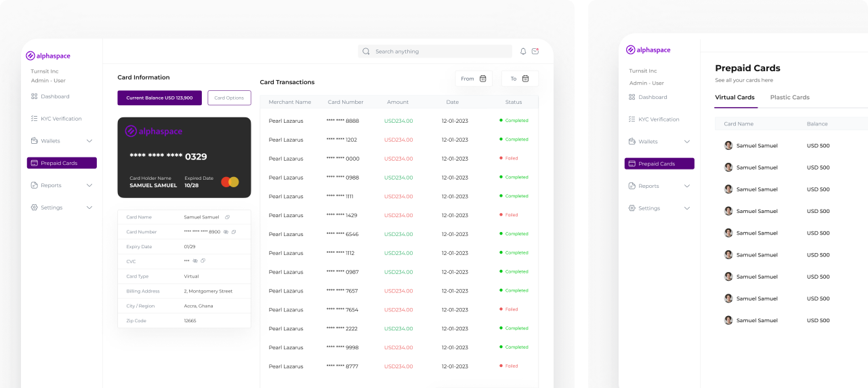Click card number ending 6546
The height and width of the screenshot is (388, 868).
343,234
